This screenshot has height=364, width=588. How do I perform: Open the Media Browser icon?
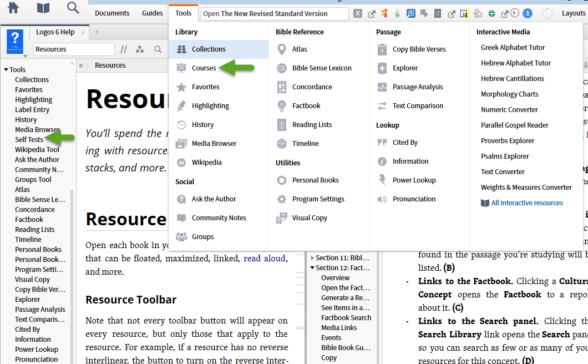181,143
